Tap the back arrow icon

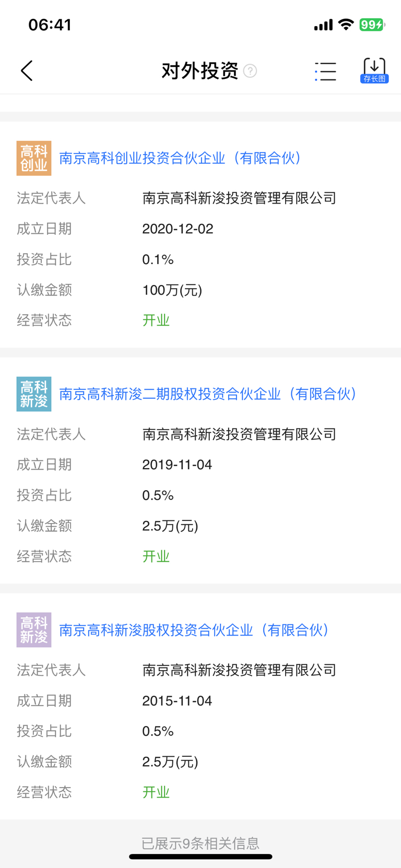click(27, 70)
